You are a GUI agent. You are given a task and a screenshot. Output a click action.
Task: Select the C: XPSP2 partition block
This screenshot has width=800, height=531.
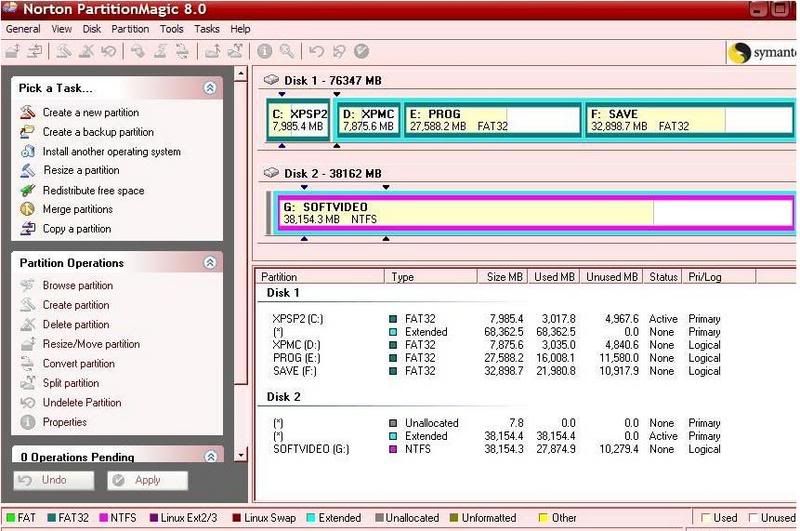pyautogui.click(x=298, y=120)
